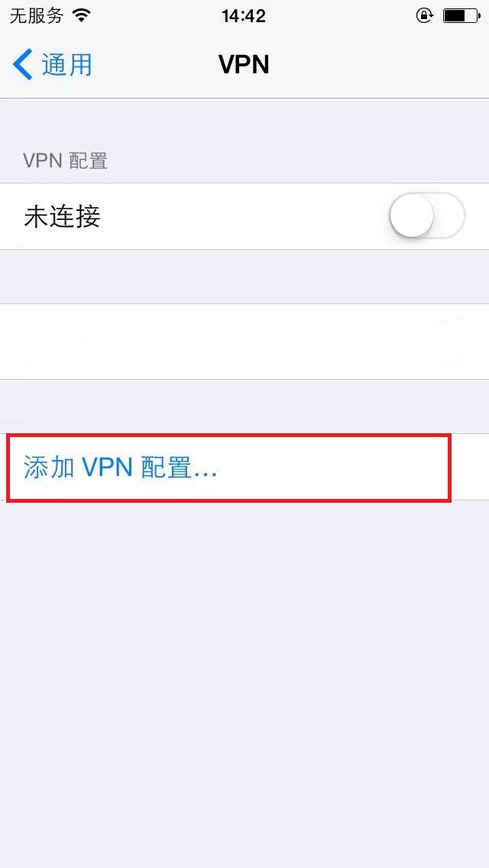Tap the back chevron arrow

pos(23,64)
